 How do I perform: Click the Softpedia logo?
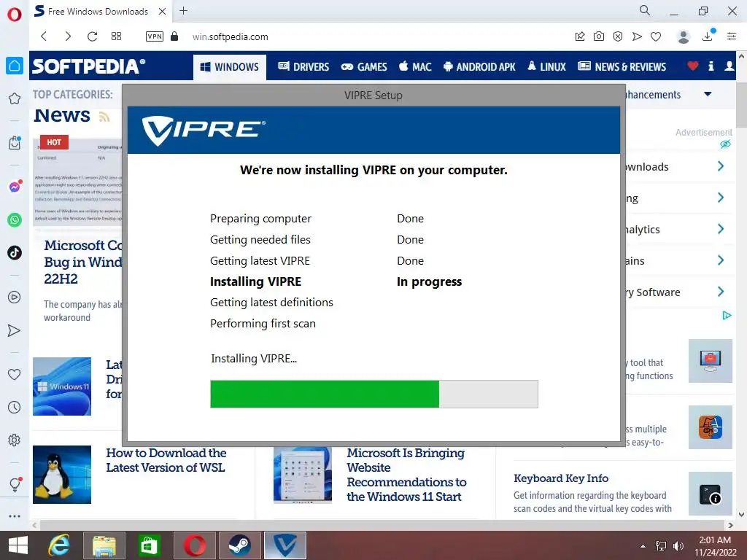(88, 66)
